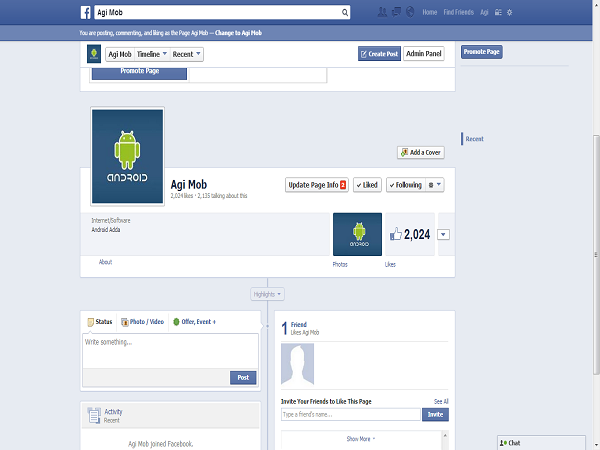Open the Chat bar
This screenshot has height=450, width=600.
point(541,443)
